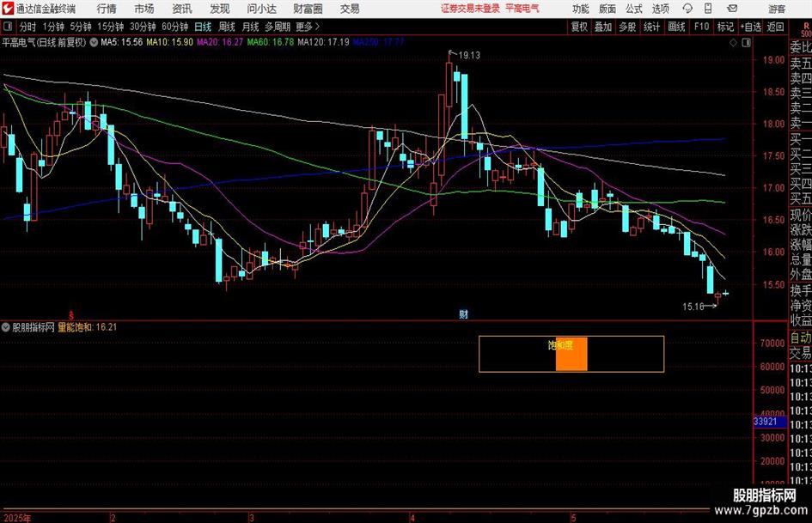Select the 日线 period tab
This screenshot has height=523, width=812.
tap(203, 27)
